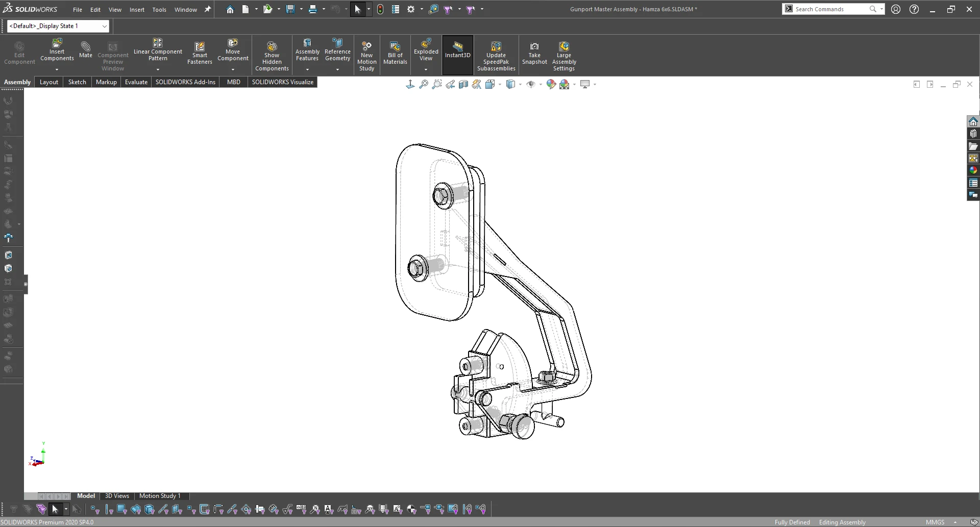Open the Display State dropdown
Screen dimensions: 980x527
(x=104, y=26)
